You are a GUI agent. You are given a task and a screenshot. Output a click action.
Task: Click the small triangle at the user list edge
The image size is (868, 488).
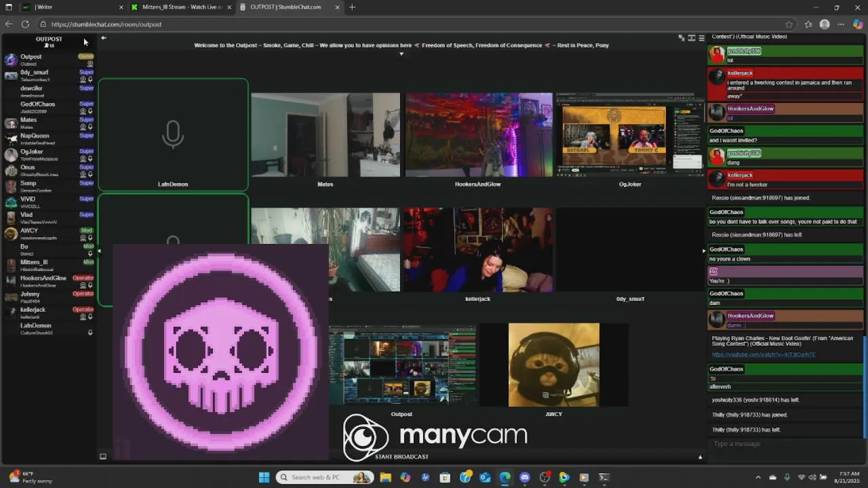pyautogui.click(x=99, y=251)
